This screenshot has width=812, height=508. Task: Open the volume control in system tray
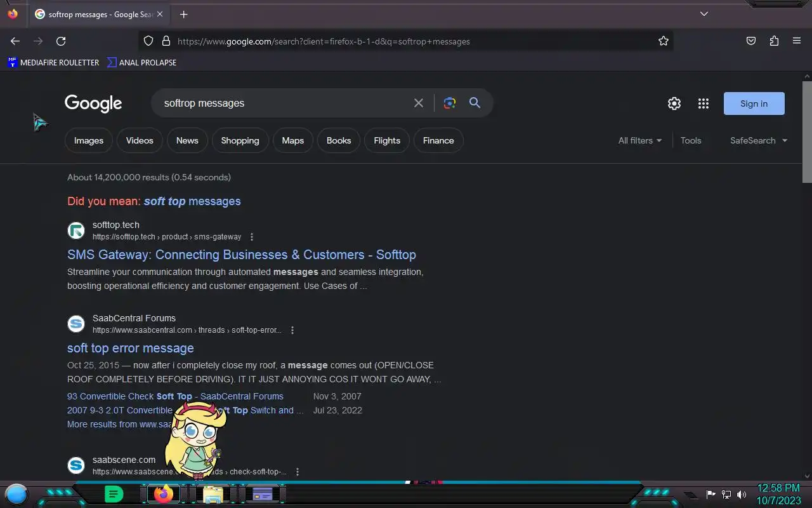click(741, 495)
